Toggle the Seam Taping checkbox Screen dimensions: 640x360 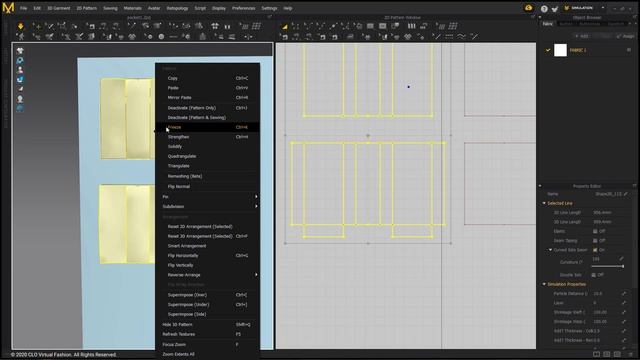click(595, 240)
